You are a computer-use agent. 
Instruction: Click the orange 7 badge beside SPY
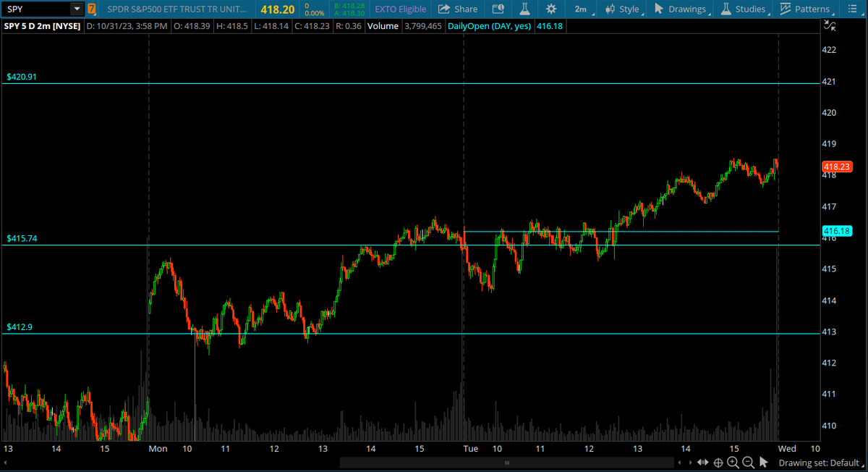click(x=91, y=9)
